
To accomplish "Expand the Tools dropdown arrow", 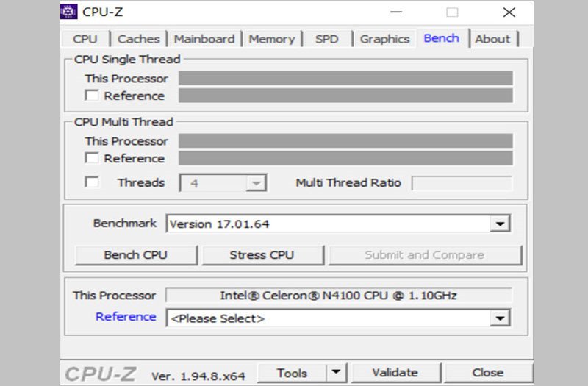I will coord(337,373).
